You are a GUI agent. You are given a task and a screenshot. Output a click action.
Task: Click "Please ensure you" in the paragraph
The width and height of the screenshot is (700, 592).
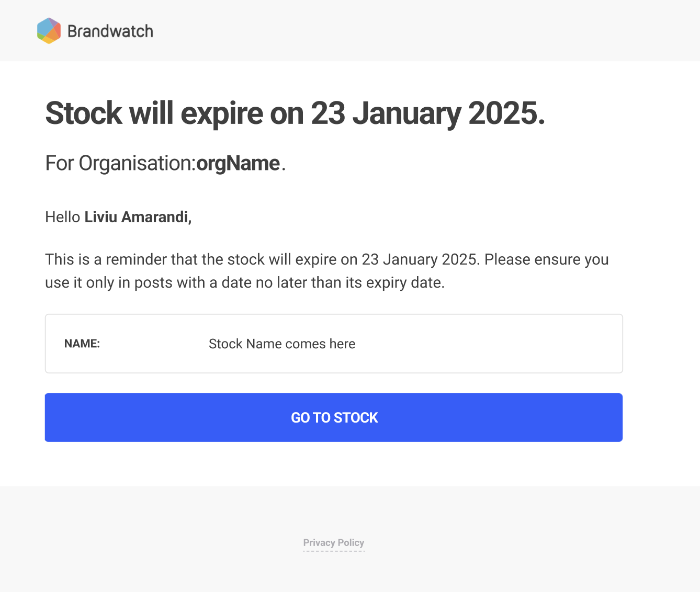(x=546, y=259)
